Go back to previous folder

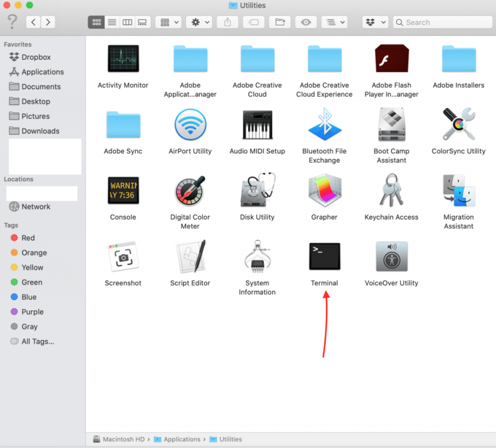(33, 22)
